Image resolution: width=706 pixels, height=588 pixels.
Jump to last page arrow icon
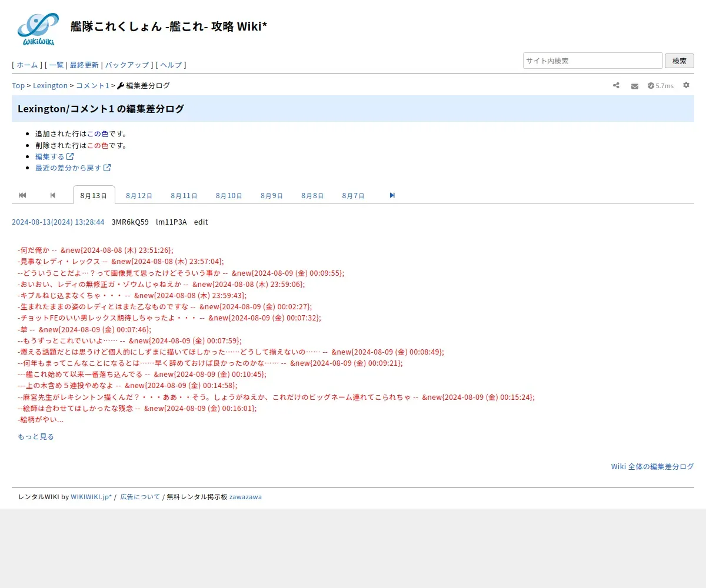tap(392, 195)
